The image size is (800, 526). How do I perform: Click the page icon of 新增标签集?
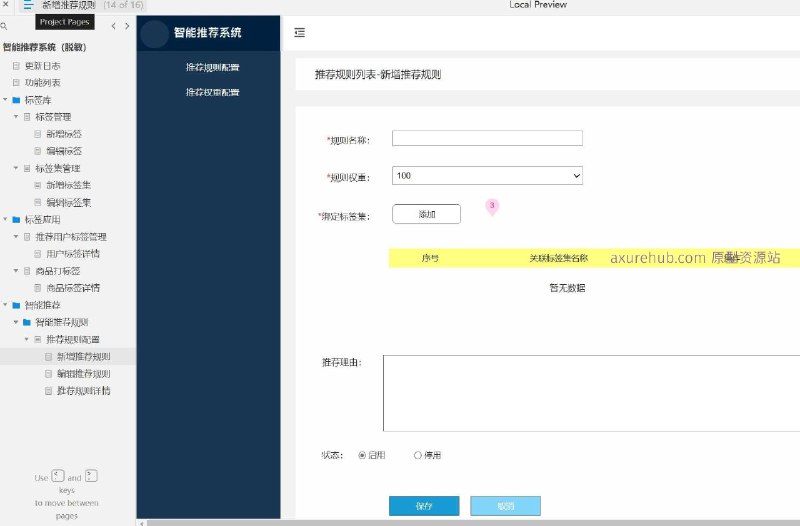(x=37, y=185)
